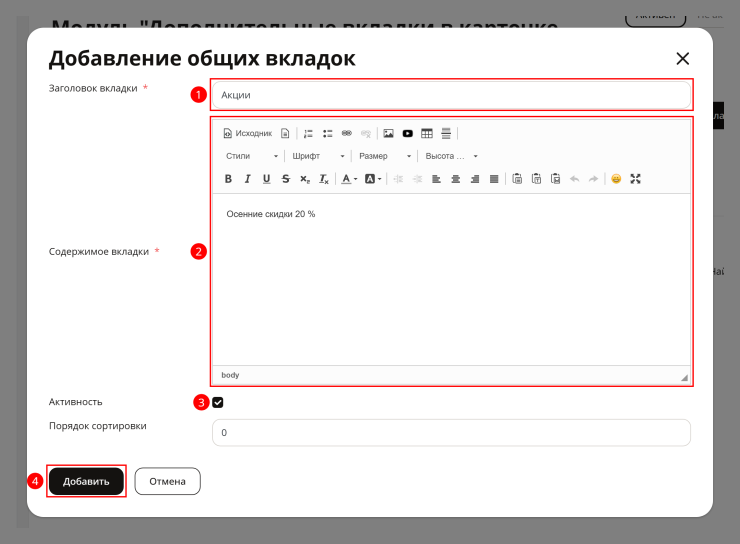Toggle underline formatting
The height and width of the screenshot is (544, 740).
[x=267, y=179]
